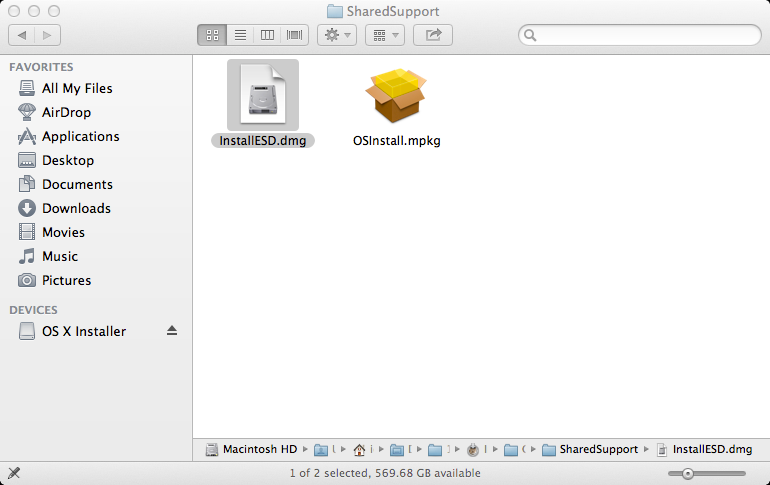
Task: Click inside the search field
Action: 640,35
